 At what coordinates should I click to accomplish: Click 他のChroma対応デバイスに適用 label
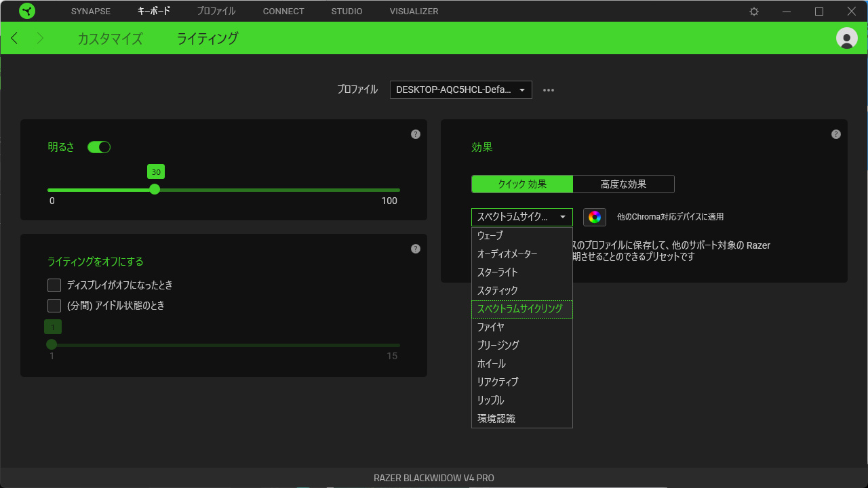coord(671,217)
